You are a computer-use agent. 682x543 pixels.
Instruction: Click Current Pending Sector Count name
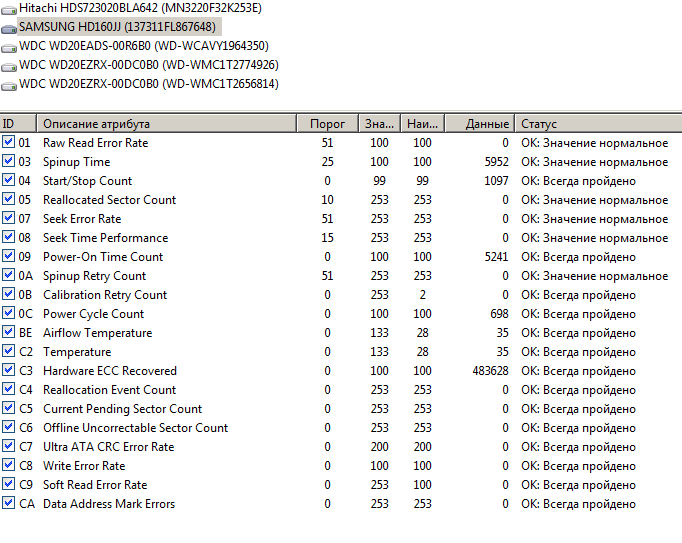pos(123,409)
